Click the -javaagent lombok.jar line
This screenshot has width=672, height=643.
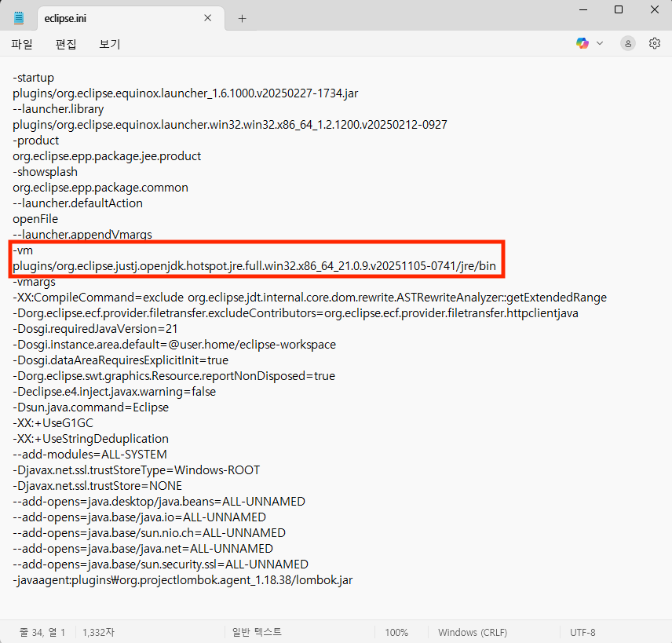click(181, 580)
